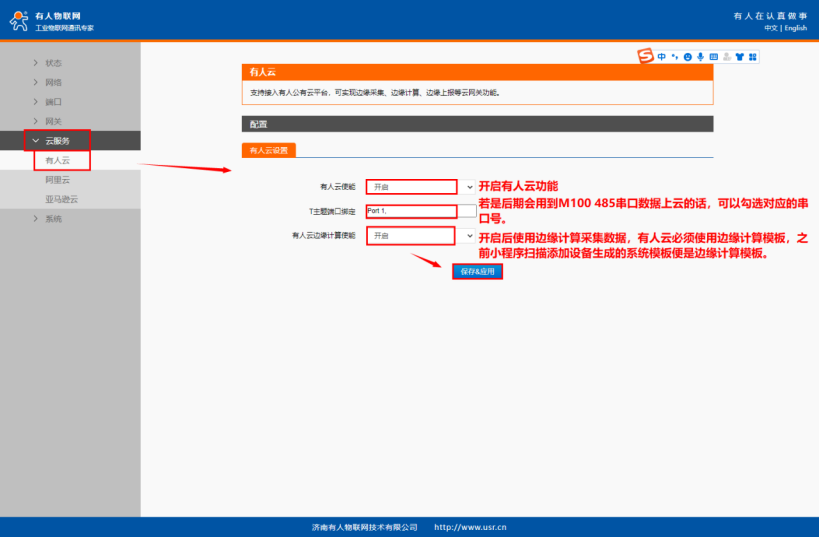Screen dimensions: 819x538
Task: Expand the 状态 menu chevron
Action: point(36,63)
